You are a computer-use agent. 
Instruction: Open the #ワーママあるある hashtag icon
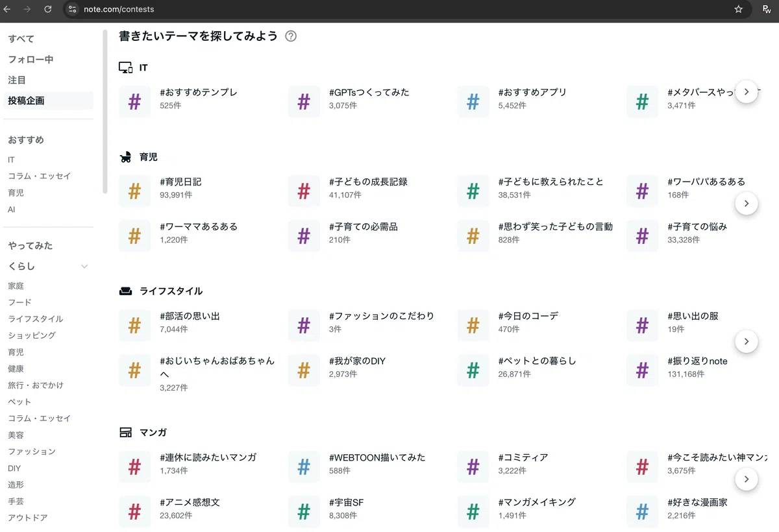pos(134,236)
